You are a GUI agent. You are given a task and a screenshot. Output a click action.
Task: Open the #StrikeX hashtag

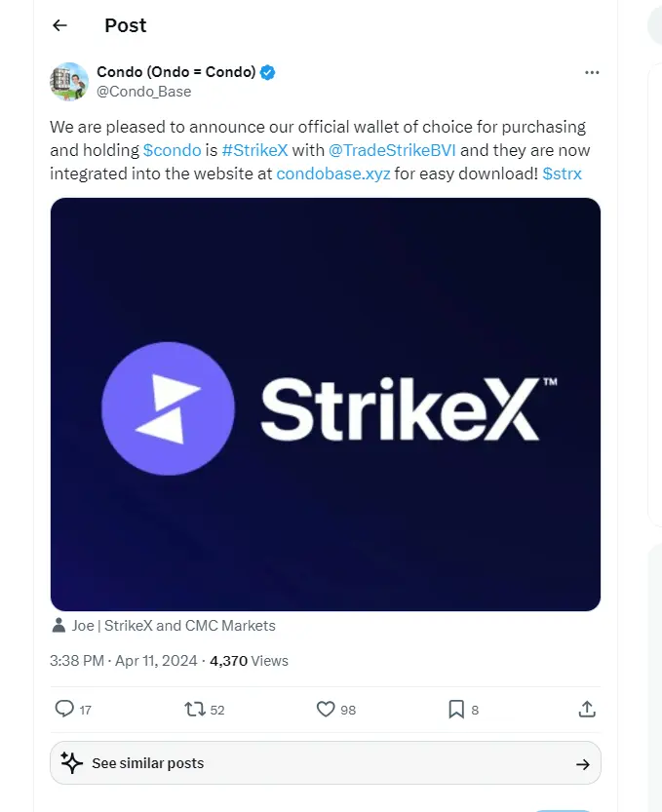click(254, 150)
